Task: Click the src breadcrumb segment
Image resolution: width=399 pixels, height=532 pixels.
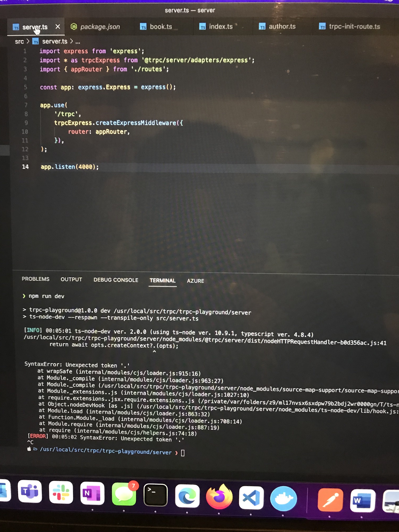Action: (x=19, y=42)
